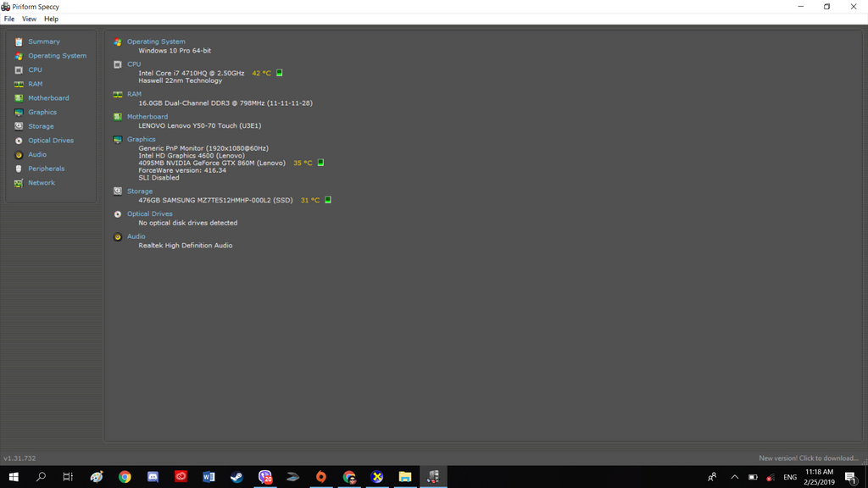
Task: Open the Windows Start menu
Action: tap(14, 476)
